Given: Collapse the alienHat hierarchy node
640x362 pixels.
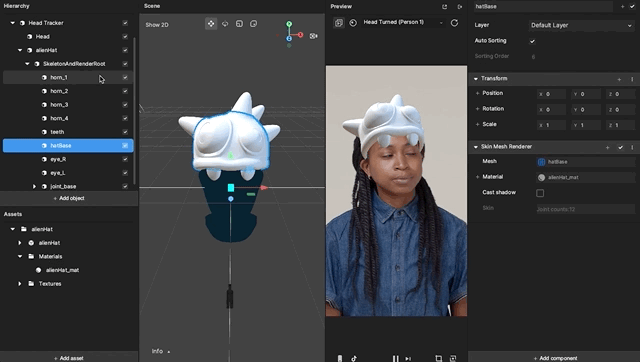Looking at the screenshot, I should coord(20,50).
